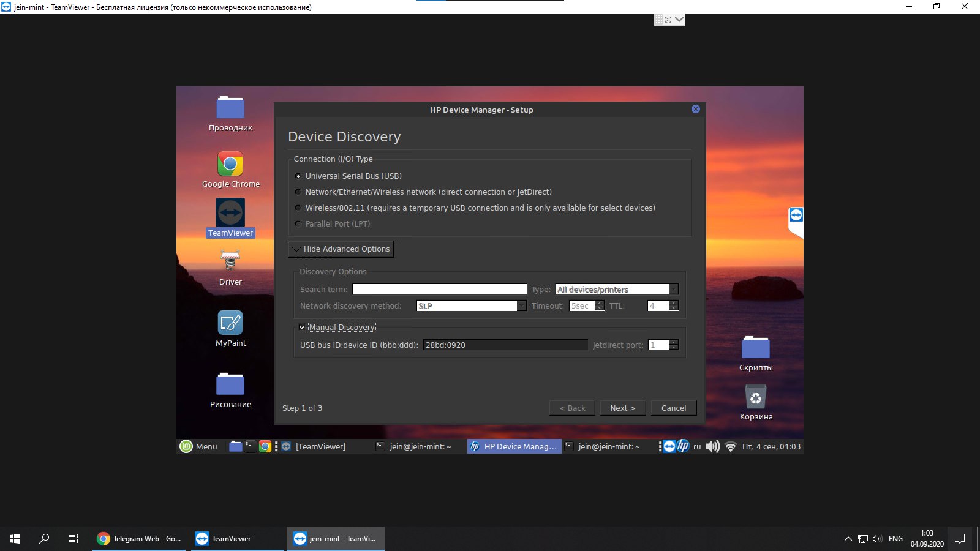This screenshot has height=551, width=980.
Task: Select Universal Serial Bus (USB) connection
Action: pos(298,176)
